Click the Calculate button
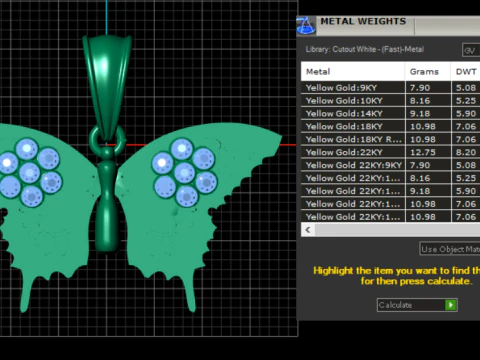Screen dimensions: 480x360 (x=417, y=305)
